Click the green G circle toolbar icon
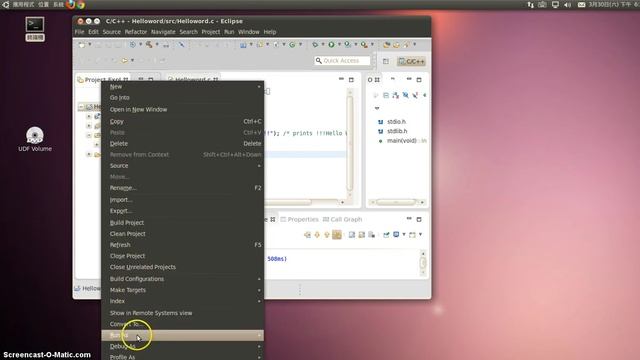The height and width of the screenshot is (360, 640). pyautogui.click(x=292, y=44)
